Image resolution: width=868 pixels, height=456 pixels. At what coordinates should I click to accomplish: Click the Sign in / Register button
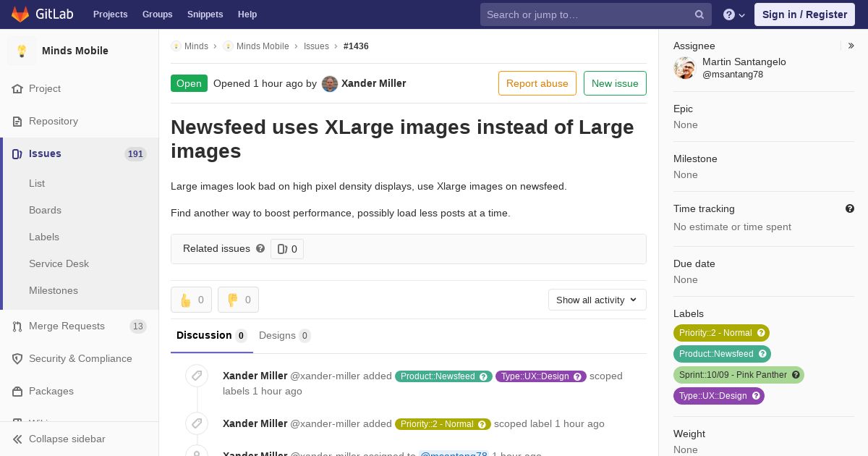(x=804, y=14)
